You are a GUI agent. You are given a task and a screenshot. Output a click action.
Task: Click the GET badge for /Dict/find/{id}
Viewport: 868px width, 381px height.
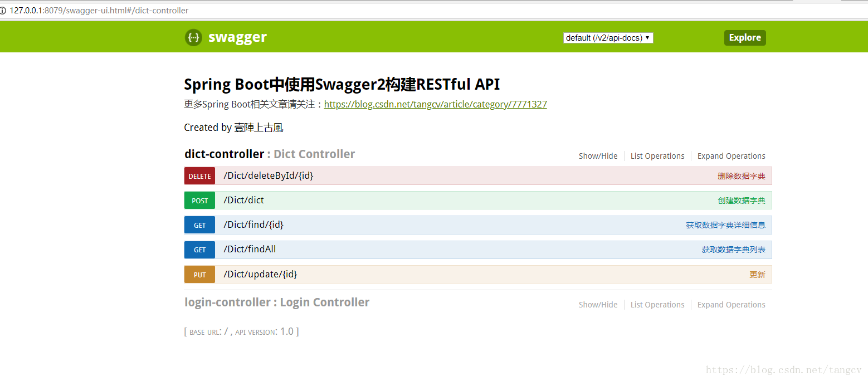[199, 225]
